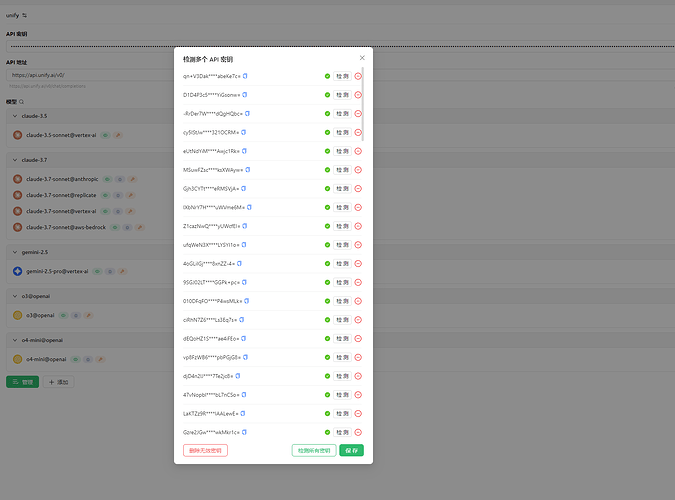
Task: Toggle vision tag on claude-3.5-sonnet@vertex-ai
Action: [105, 135]
